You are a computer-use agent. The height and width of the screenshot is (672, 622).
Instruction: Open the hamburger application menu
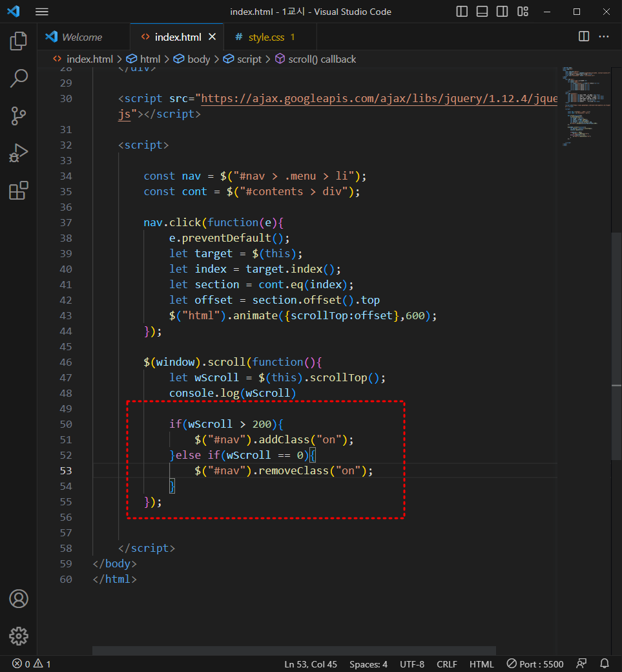(x=41, y=12)
